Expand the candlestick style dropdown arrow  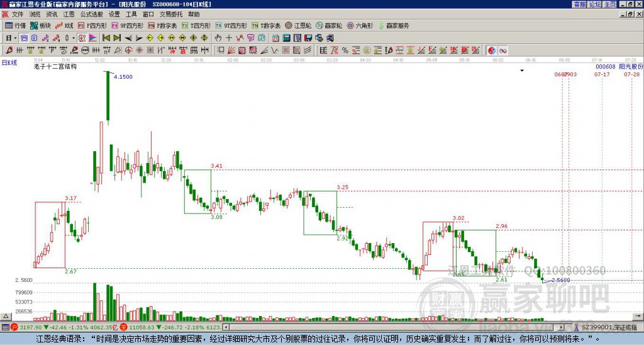(x=73, y=38)
